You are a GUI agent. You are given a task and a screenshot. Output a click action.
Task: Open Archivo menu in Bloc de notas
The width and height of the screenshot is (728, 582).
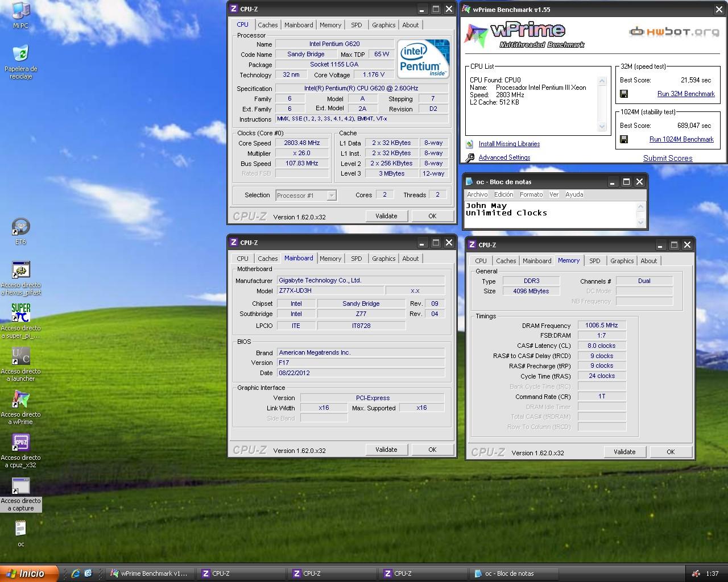pyautogui.click(x=477, y=194)
